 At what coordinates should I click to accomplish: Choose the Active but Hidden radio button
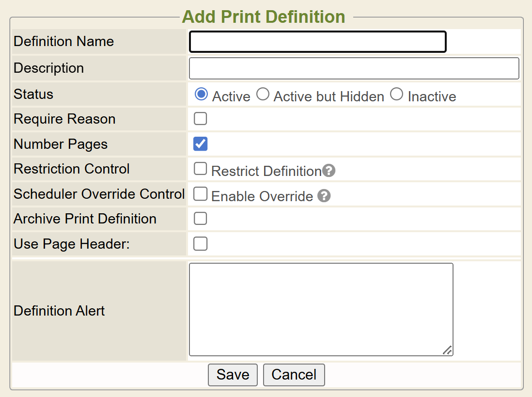263,94
